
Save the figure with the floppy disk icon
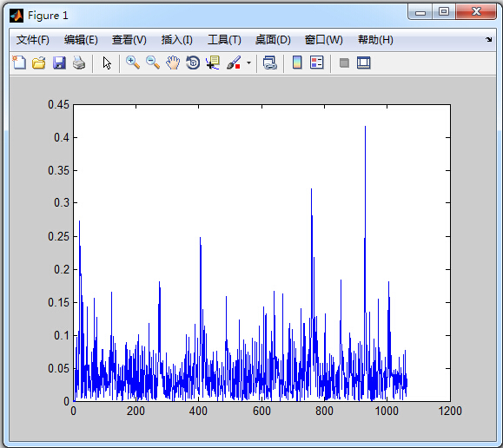(x=59, y=63)
